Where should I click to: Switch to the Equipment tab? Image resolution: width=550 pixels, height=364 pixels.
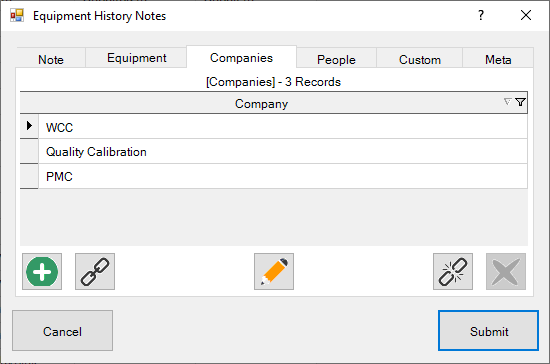tap(136, 58)
